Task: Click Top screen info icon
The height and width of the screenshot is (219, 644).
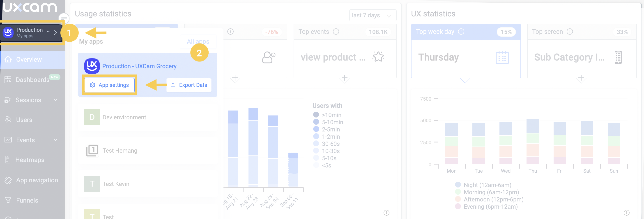Action: (x=570, y=32)
